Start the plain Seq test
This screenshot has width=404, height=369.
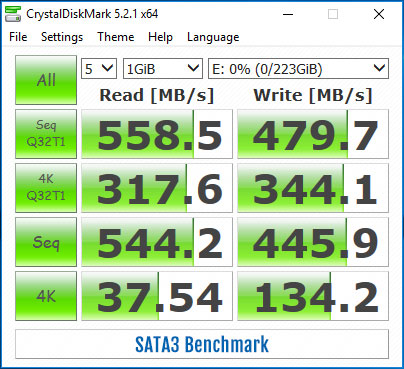coord(46,242)
